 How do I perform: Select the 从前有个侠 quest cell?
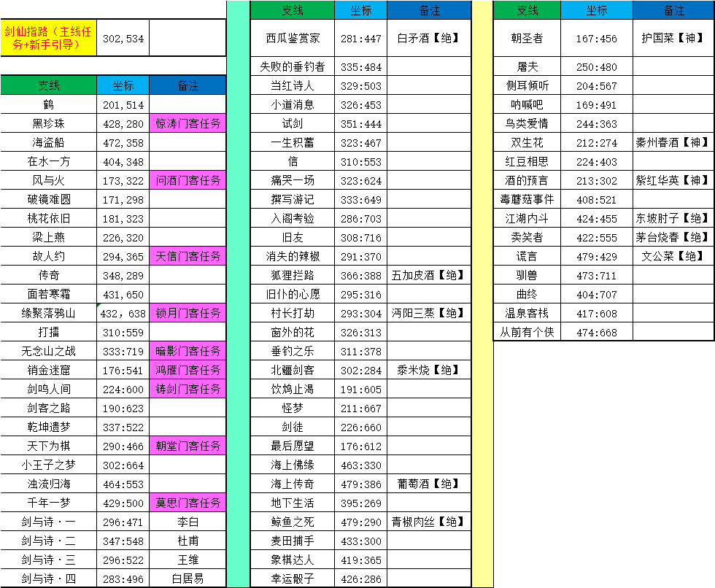tap(527, 332)
